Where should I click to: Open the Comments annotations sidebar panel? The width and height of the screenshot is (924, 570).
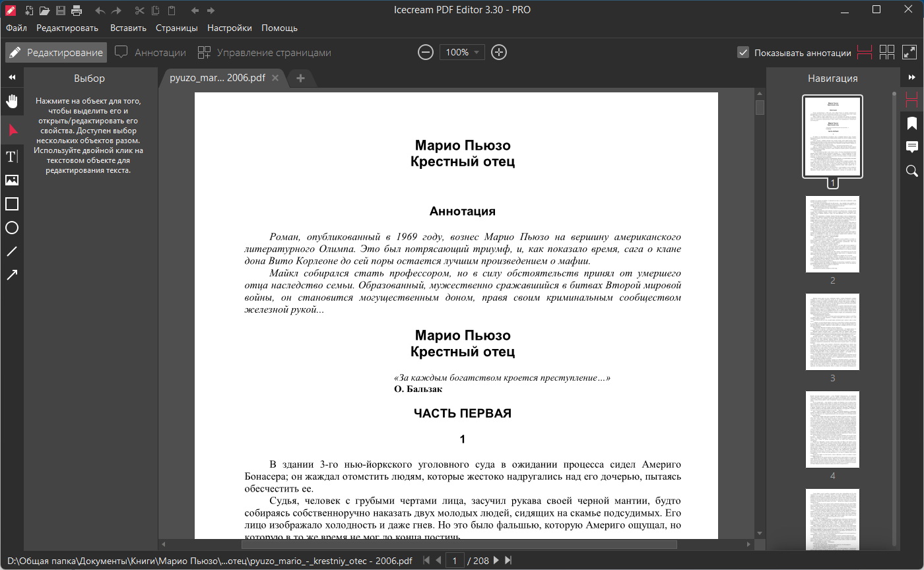[912, 147]
